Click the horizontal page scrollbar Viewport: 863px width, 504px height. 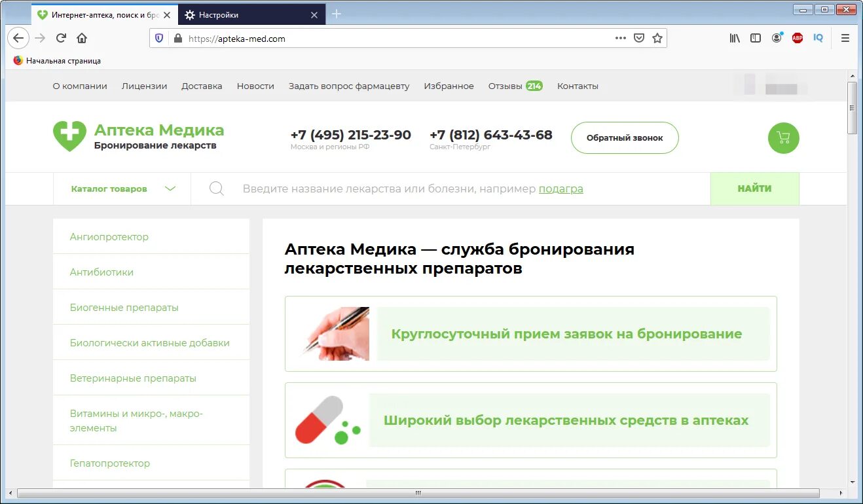pos(418,493)
